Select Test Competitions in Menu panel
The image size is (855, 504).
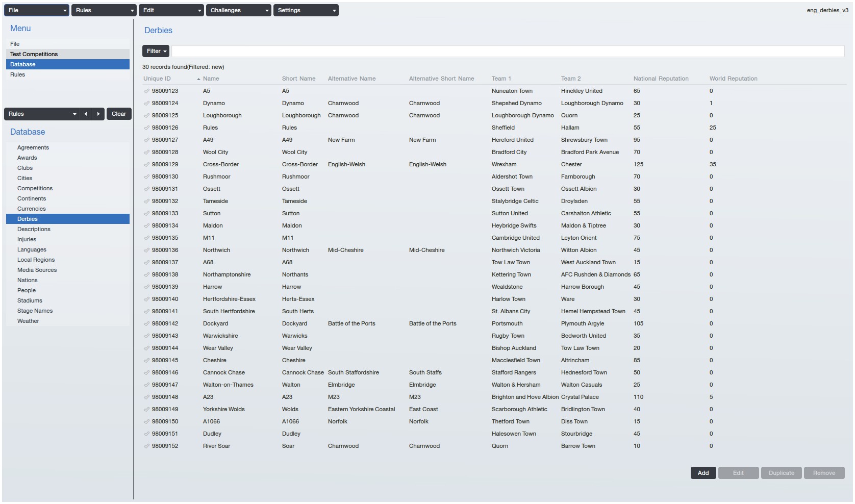click(x=68, y=54)
